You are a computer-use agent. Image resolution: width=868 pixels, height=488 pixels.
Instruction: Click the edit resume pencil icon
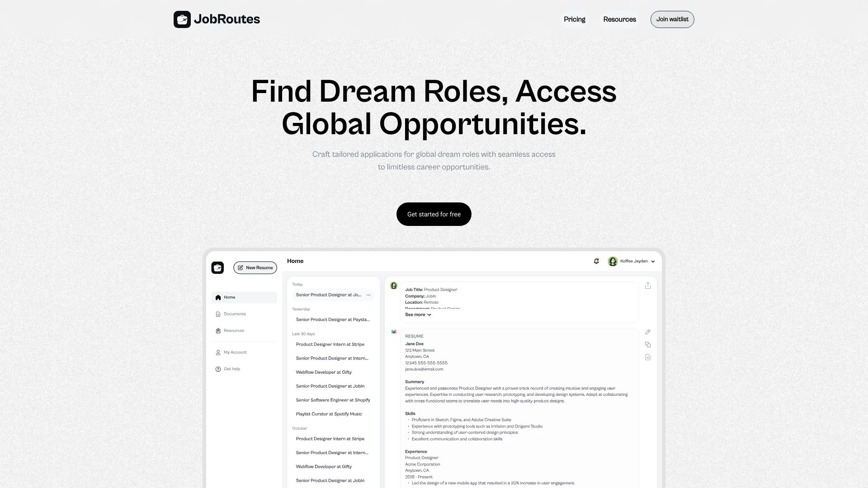(x=648, y=332)
